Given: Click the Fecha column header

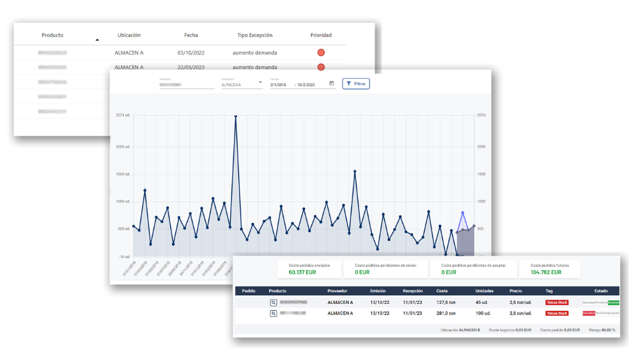Looking at the screenshot, I should (x=191, y=35).
